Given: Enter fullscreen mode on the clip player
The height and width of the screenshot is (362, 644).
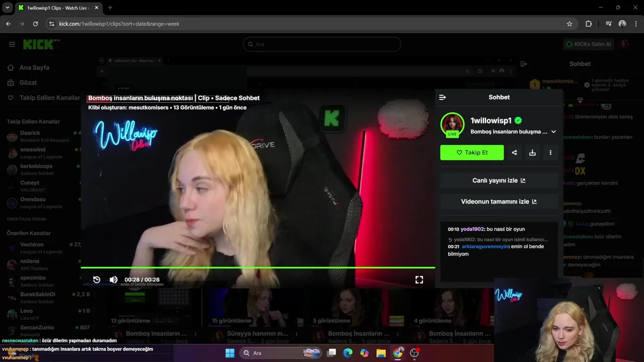Looking at the screenshot, I should [x=419, y=280].
